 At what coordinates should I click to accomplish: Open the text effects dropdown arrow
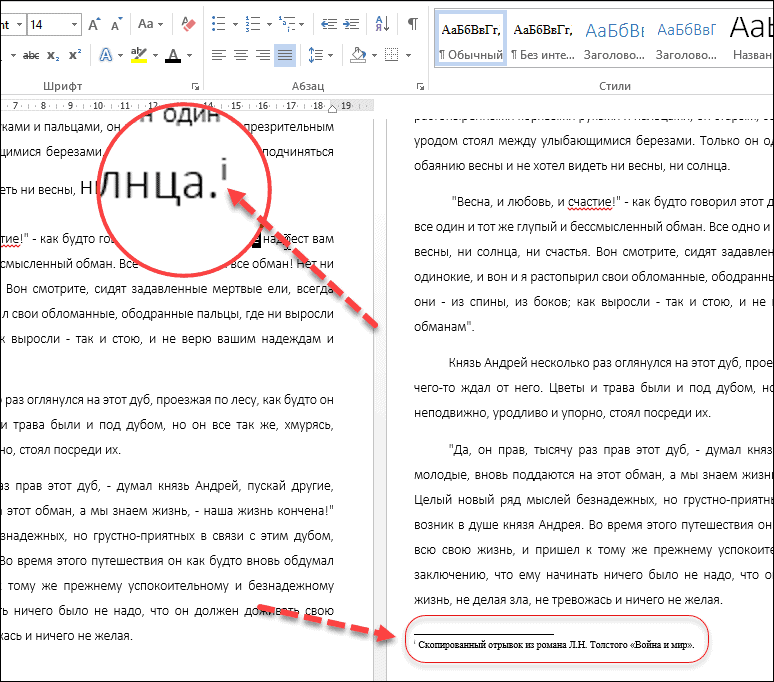120,55
